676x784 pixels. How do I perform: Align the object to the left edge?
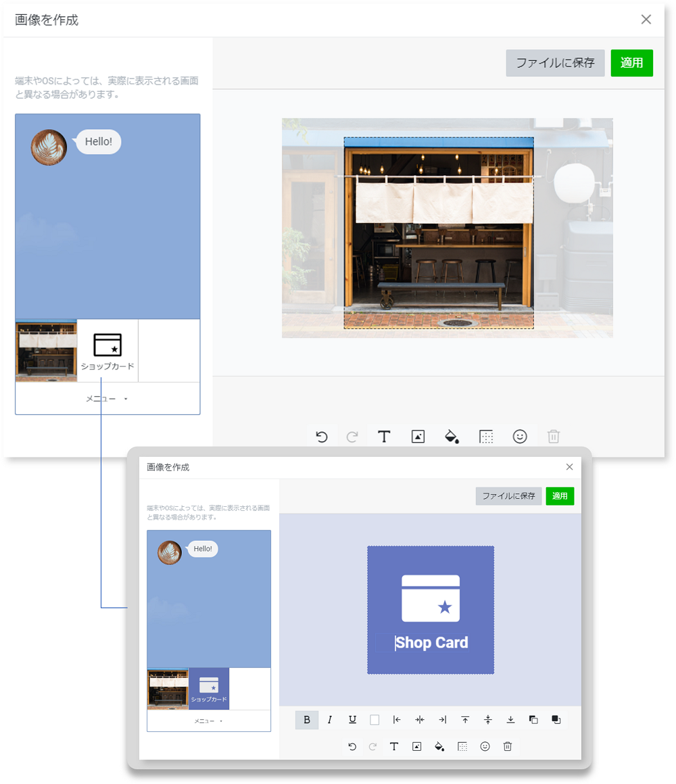[397, 720]
